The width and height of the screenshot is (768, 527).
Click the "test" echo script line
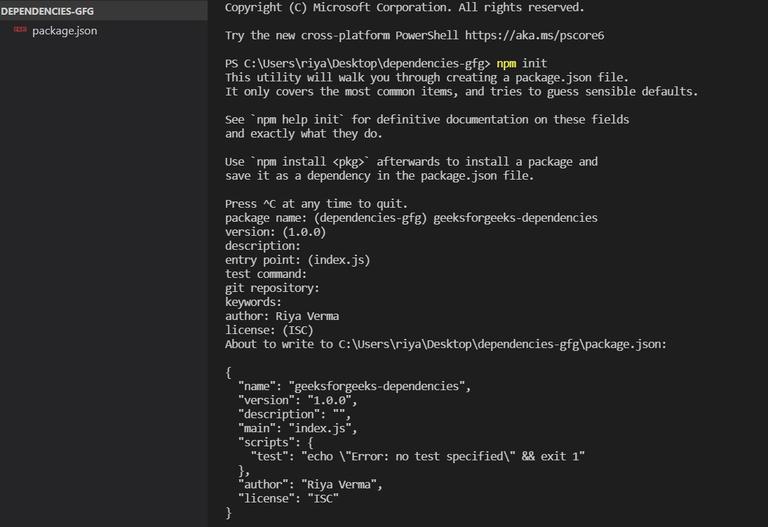(418, 456)
